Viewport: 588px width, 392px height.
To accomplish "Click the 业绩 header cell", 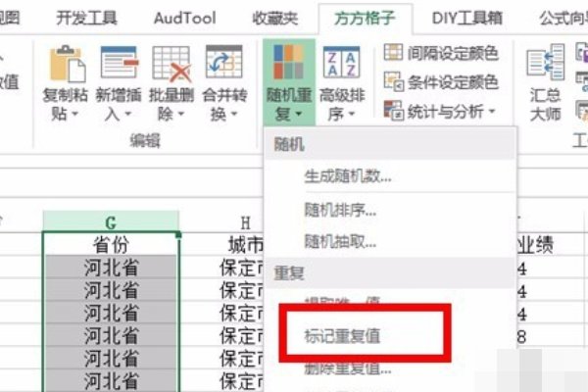I will pyautogui.click(x=535, y=245).
